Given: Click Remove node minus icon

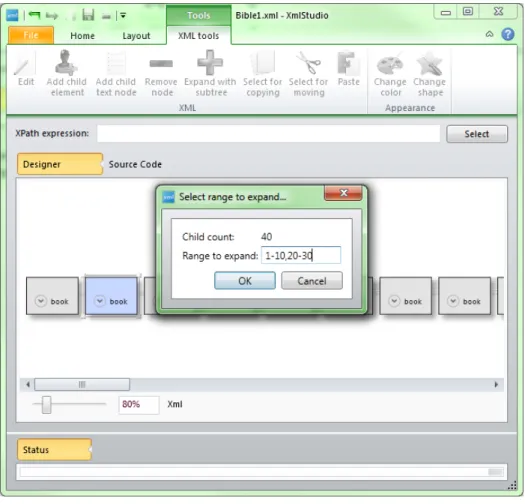Looking at the screenshot, I should point(161,63).
